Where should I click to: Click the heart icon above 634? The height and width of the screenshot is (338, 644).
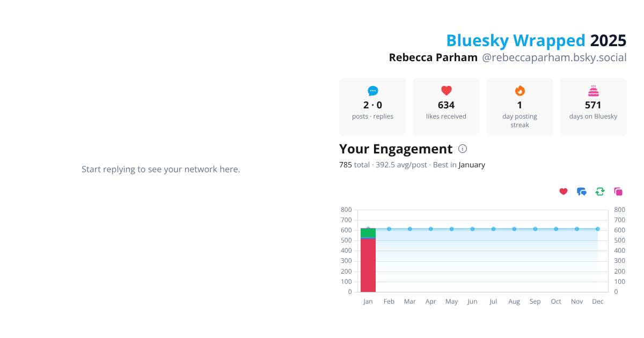(447, 91)
